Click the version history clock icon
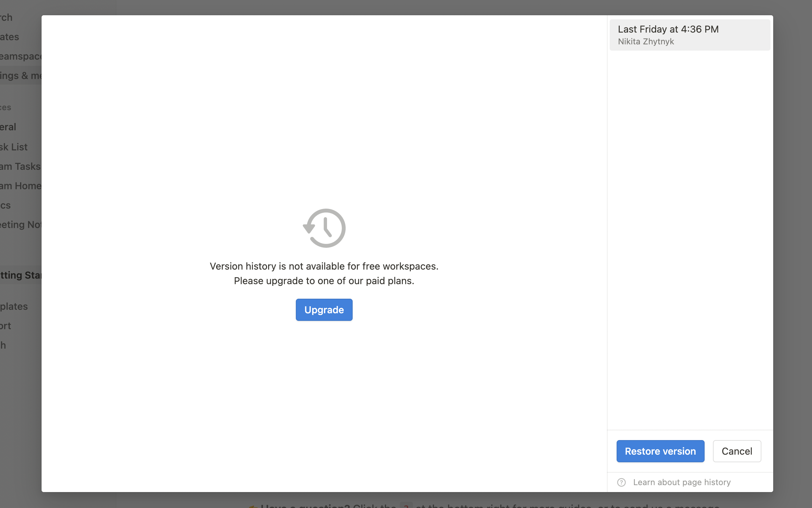 pos(324,228)
